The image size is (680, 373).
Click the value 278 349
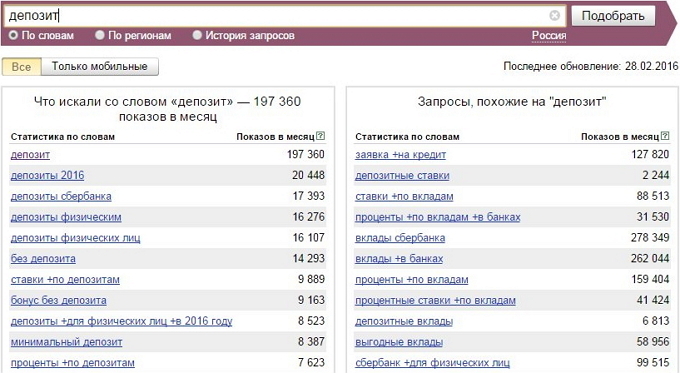(x=650, y=238)
